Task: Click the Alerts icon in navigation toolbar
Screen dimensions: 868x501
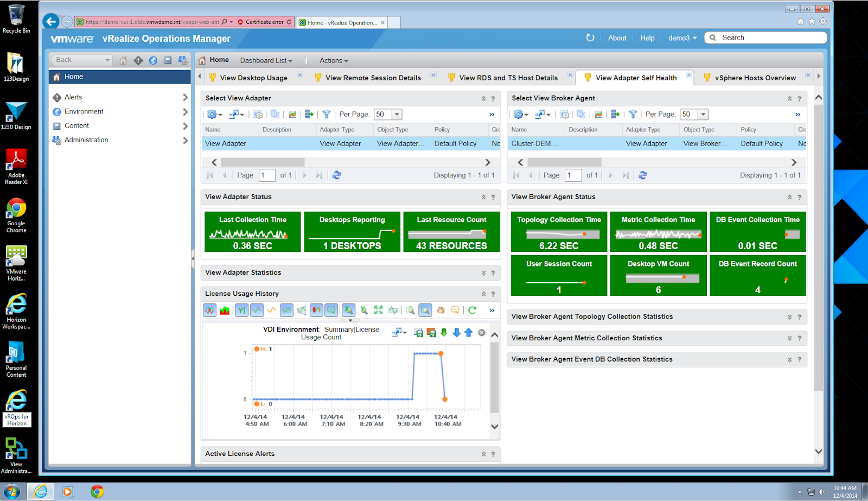Action: (138, 60)
